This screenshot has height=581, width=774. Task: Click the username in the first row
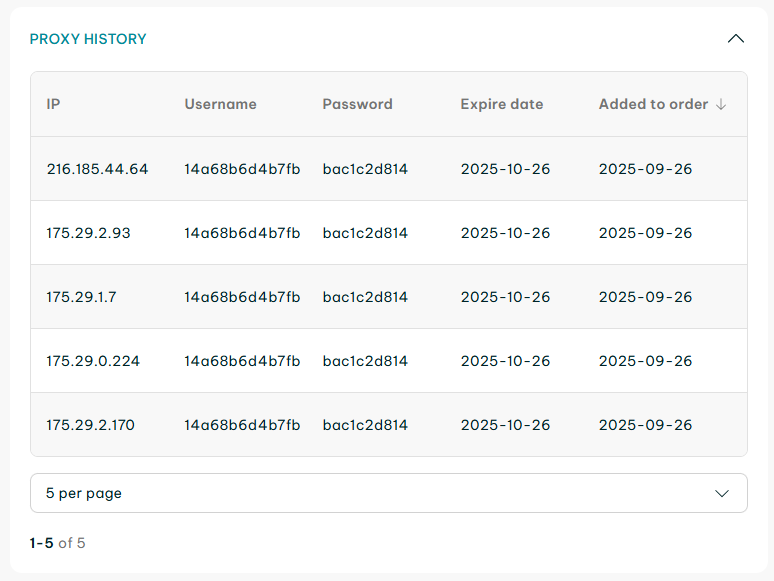pos(242,169)
